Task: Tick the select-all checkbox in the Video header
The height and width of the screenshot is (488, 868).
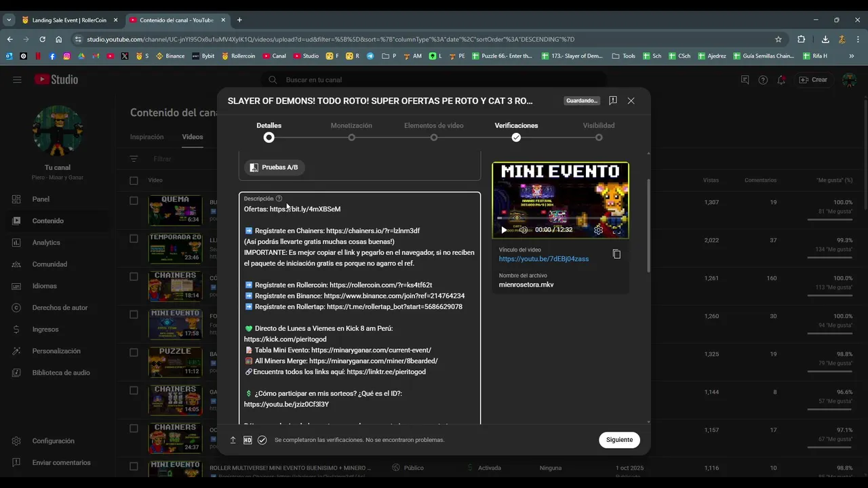Action: (x=134, y=180)
